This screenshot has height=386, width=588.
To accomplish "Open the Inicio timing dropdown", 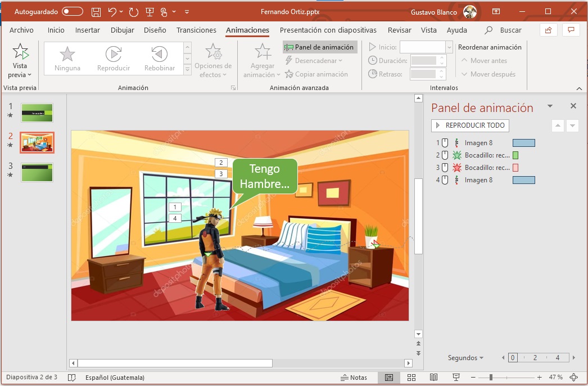I will 449,47.
